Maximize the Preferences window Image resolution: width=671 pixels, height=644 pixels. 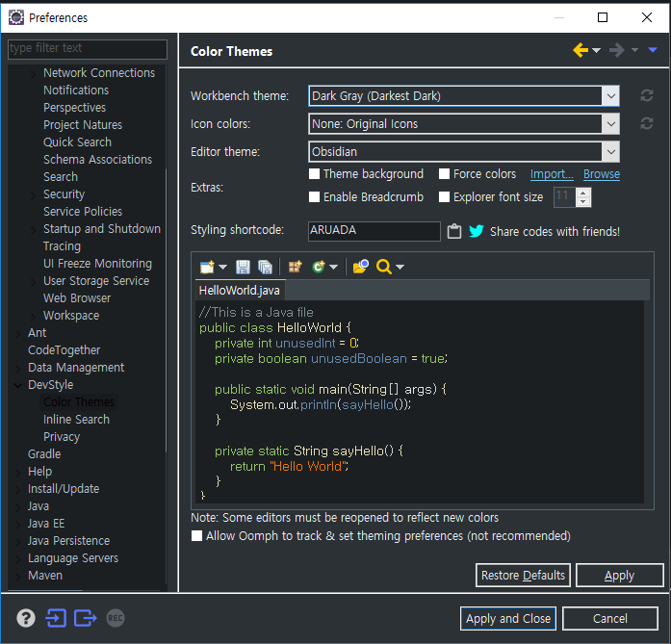point(603,17)
